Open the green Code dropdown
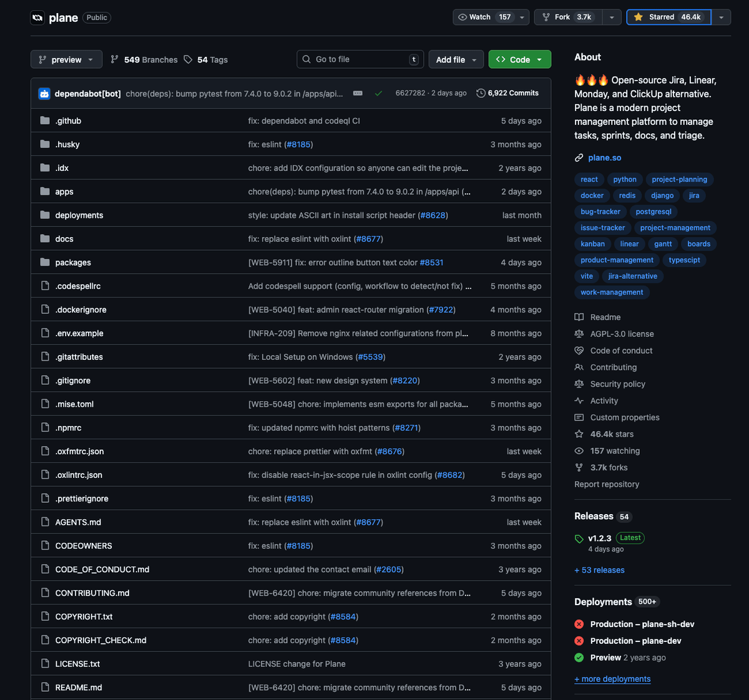This screenshot has width=749, height=700. point(520,59)
